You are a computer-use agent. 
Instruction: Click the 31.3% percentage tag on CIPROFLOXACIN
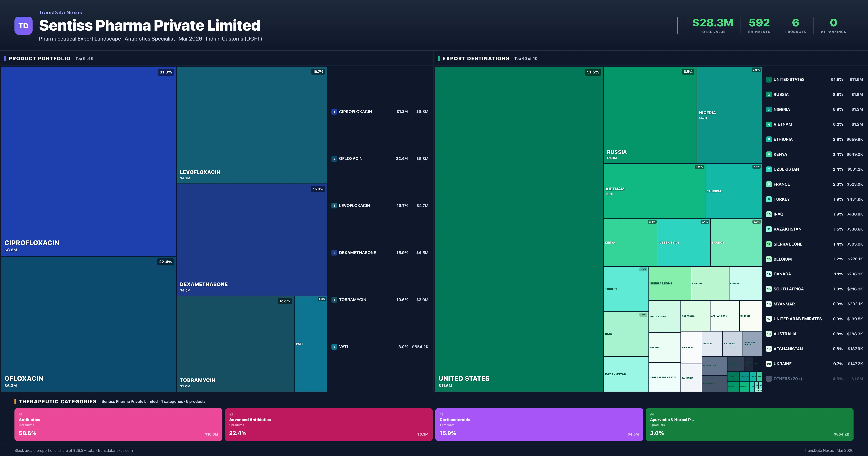[x=165, y=72]
